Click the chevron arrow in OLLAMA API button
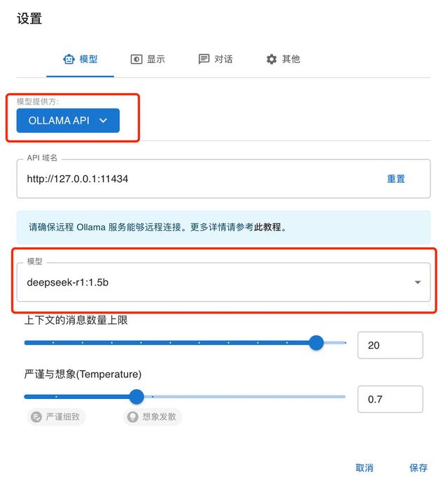Image resolution: width=448 pixels, height=483 pixels. 104,120
